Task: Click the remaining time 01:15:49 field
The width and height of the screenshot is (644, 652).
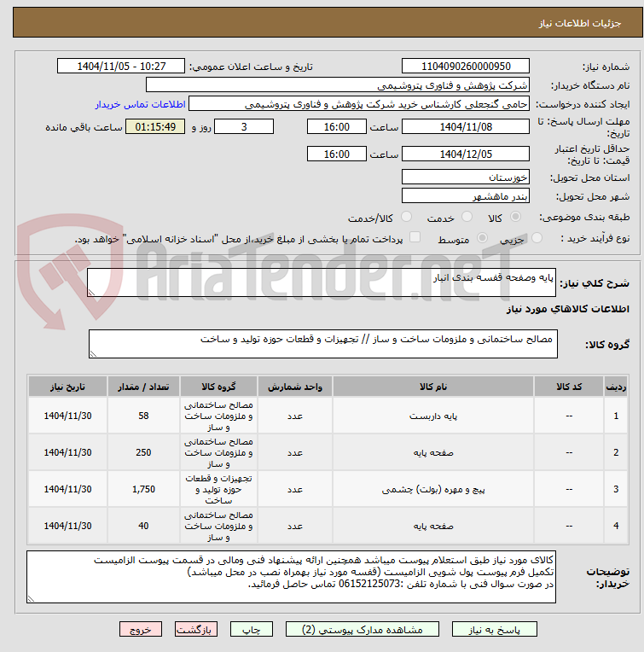Action: 155,127
